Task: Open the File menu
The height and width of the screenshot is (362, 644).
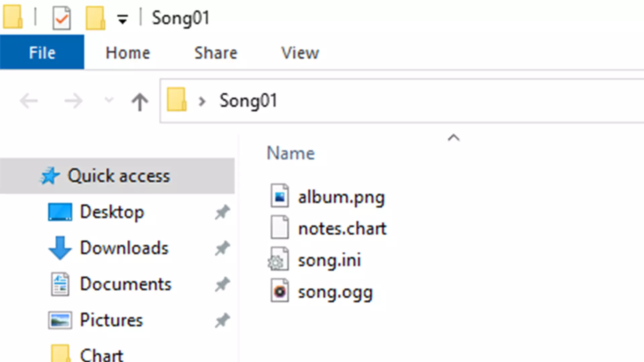Action: (42, 53)
